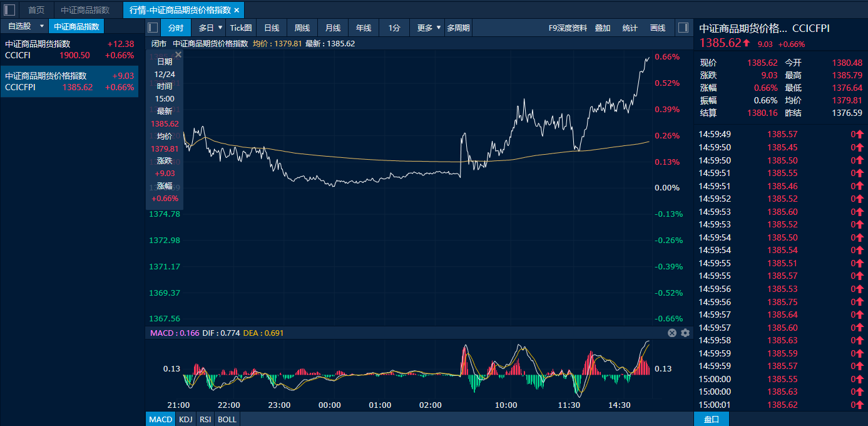Click the 画线 drawing tool button
The width and height of the screenshot is (868, 426).
click(x=658, y=28)
